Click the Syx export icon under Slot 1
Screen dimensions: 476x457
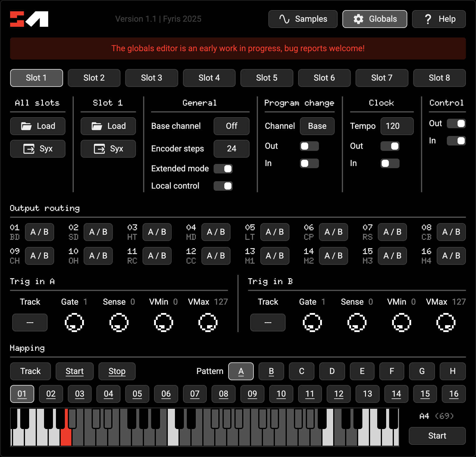[x=99, y=149]
